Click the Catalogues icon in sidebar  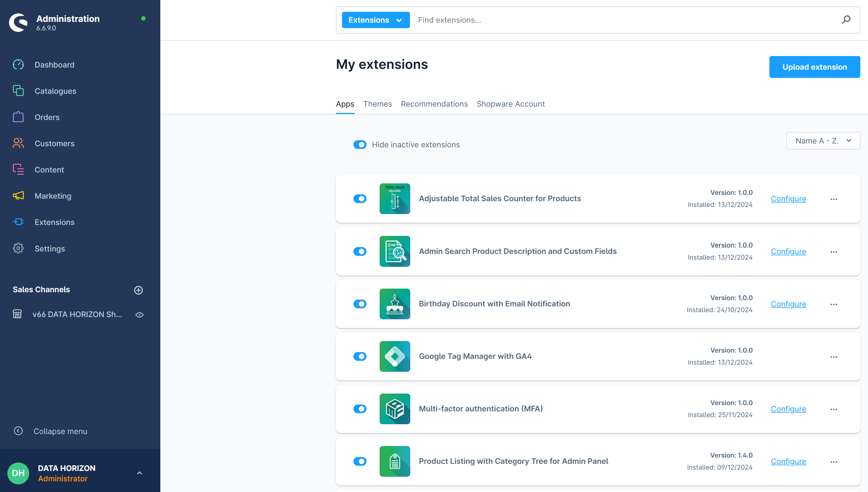18,90
